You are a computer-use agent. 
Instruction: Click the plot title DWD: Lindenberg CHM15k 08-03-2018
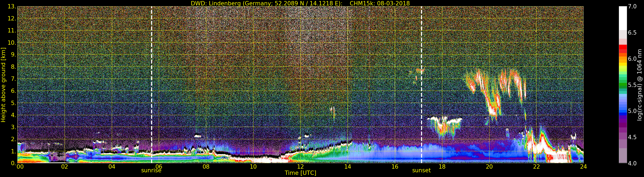pos(300,3)
